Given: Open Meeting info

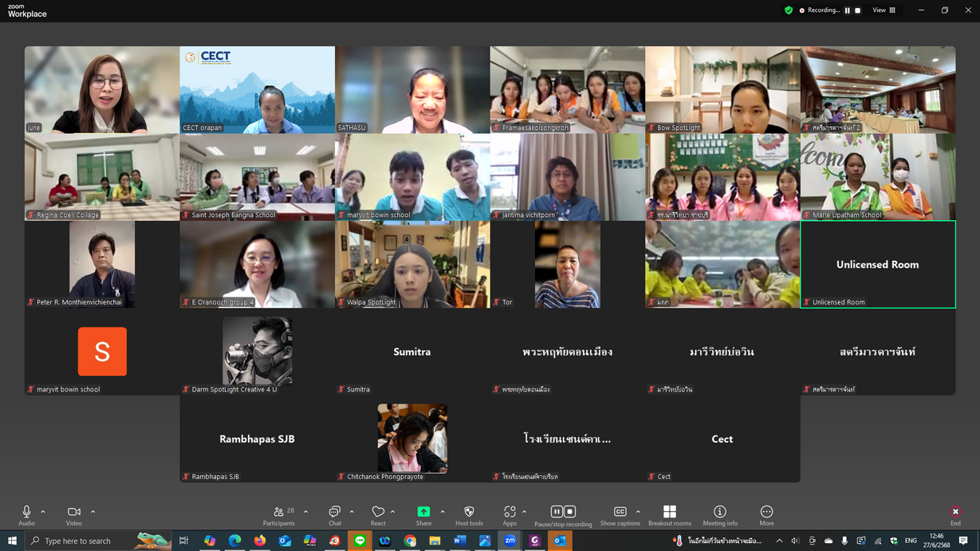Looking at the screenshot, I should 719,515.
